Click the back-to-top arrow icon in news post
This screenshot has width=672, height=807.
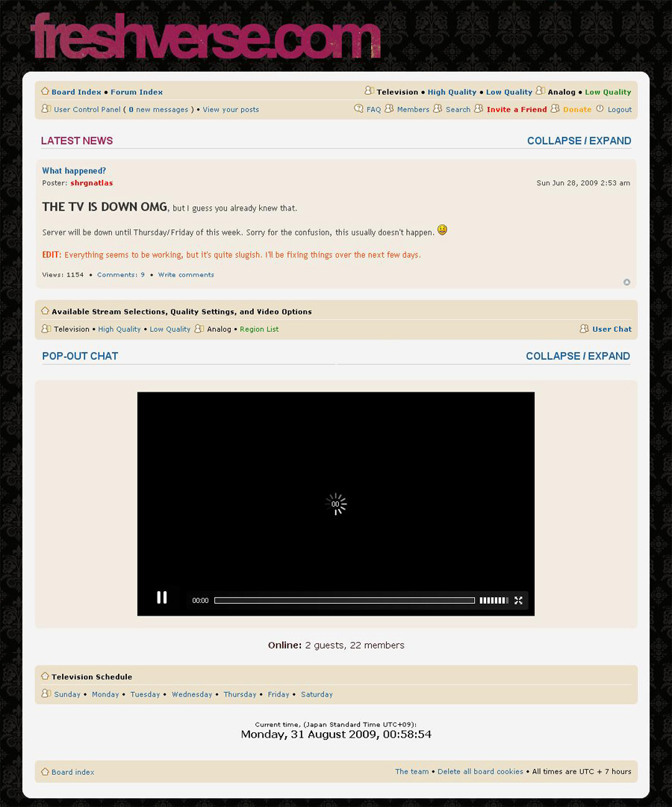pos(626,282)
